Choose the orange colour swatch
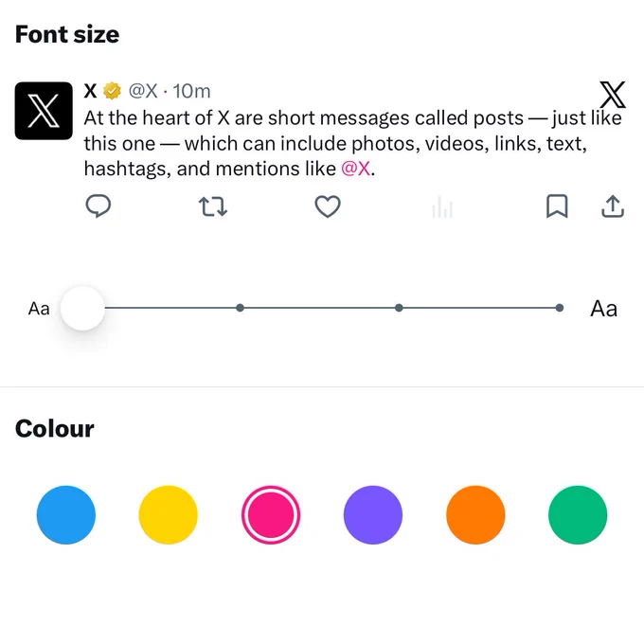This screenshot has width=644, height=644. click(475, 514)
